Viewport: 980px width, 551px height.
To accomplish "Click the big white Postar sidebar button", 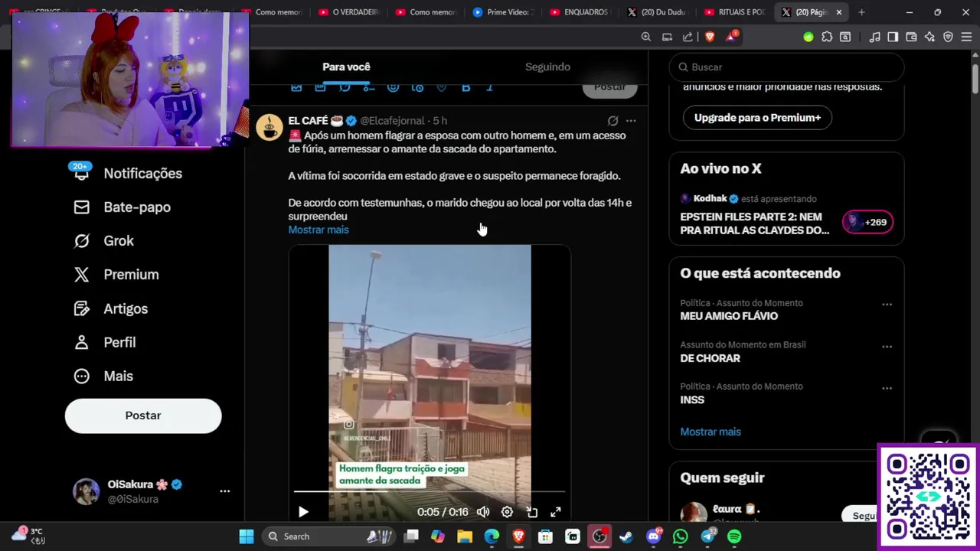I will coord(143,416).
